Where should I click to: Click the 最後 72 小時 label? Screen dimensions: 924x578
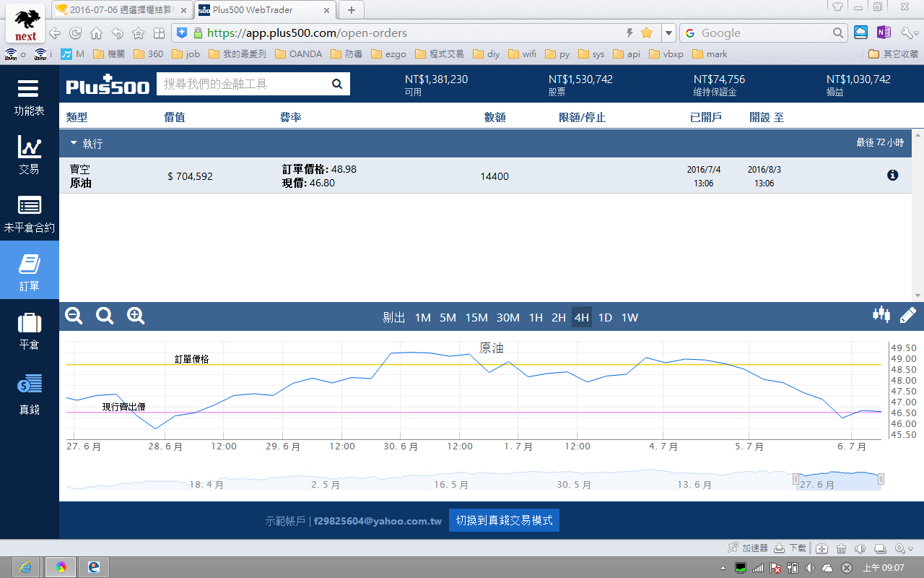tap(880, 143)
